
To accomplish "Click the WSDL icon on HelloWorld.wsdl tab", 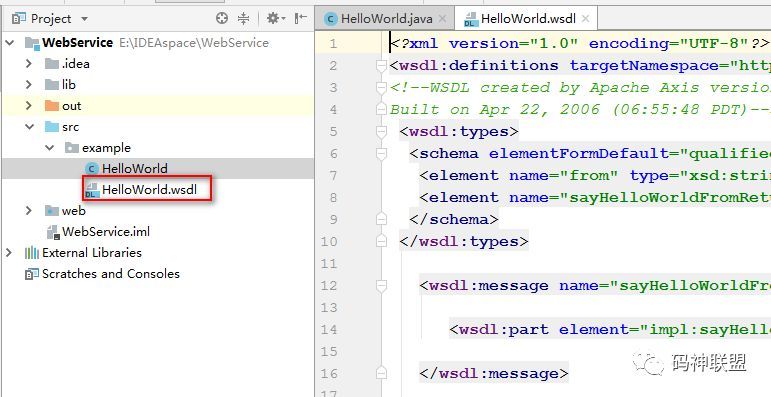I will click(471, 19).
